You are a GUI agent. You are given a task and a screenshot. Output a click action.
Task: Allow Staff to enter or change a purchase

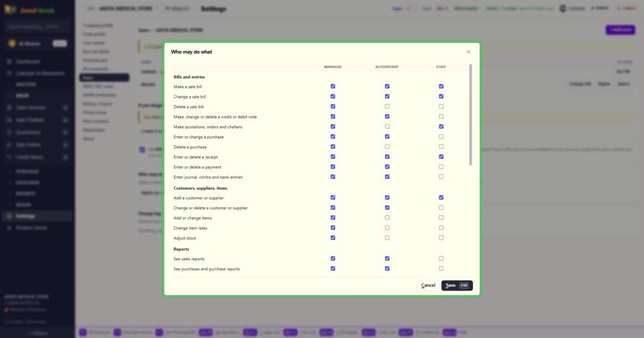441,137
